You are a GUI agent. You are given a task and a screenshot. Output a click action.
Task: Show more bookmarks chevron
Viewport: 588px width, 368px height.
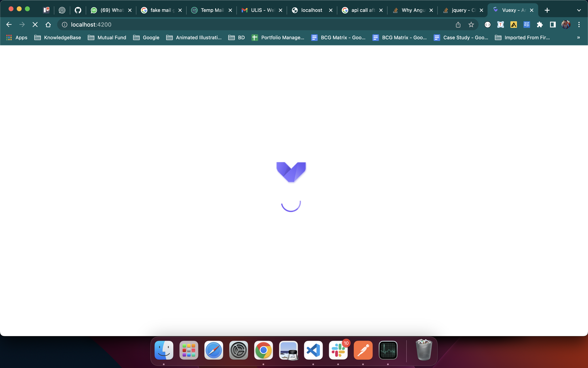tap(579, 37)
